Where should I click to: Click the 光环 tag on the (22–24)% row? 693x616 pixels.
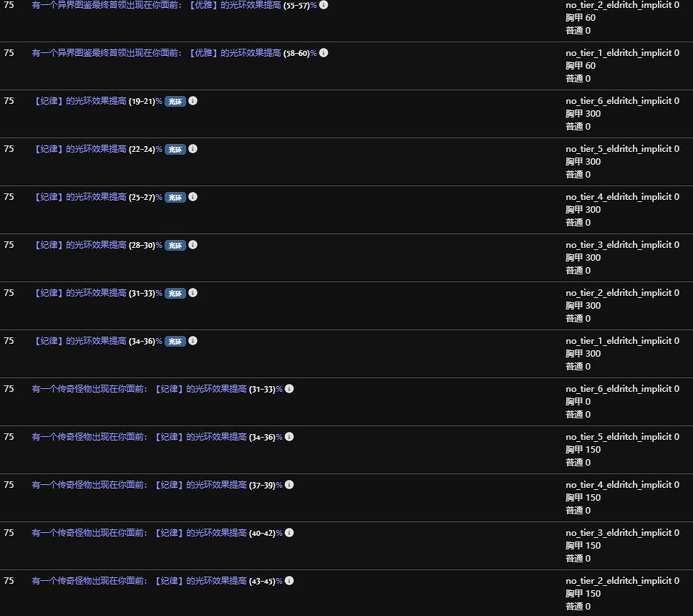pos(175,150)
